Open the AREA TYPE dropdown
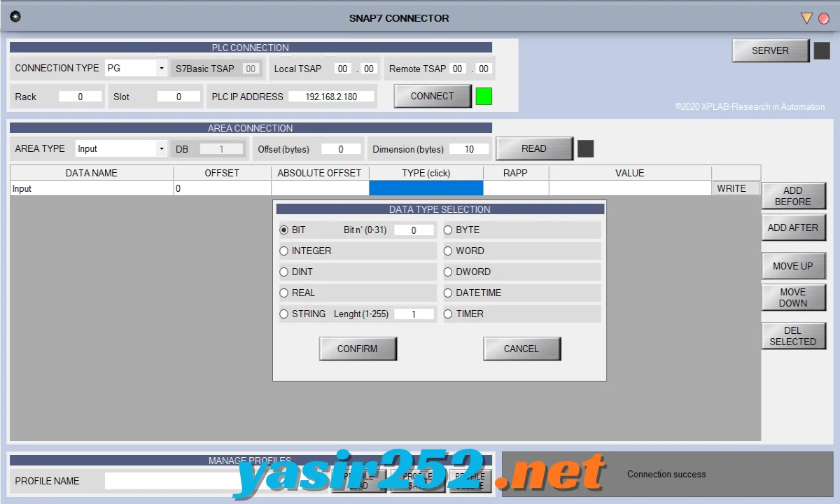 coord(121,148)
